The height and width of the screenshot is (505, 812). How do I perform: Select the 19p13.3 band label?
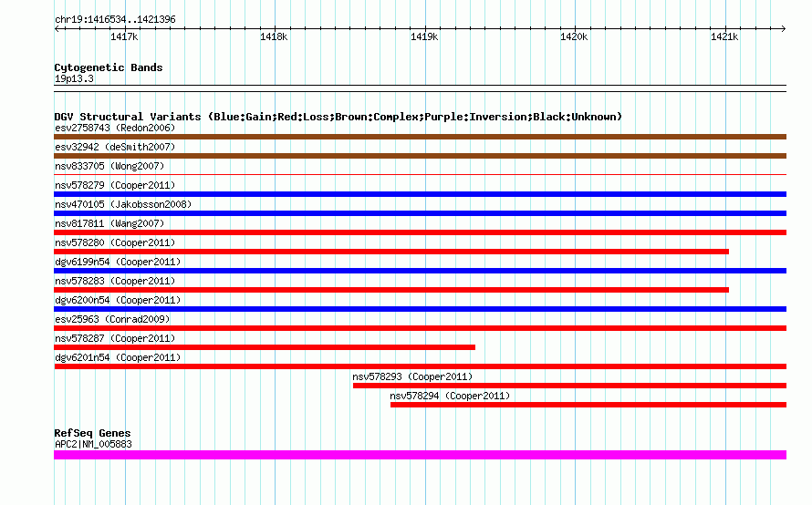point(74,78)
